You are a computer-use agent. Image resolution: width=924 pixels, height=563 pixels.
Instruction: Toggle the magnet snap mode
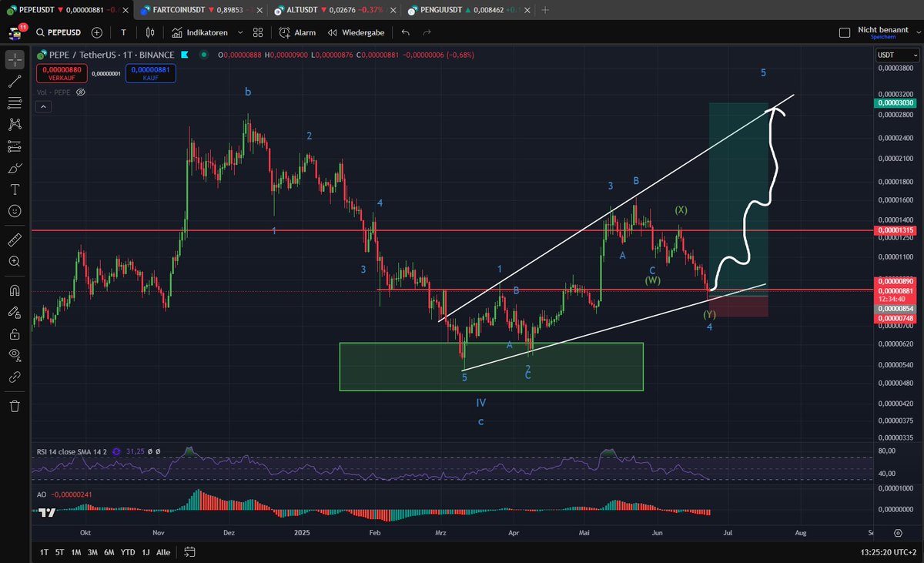click(15, 291)
